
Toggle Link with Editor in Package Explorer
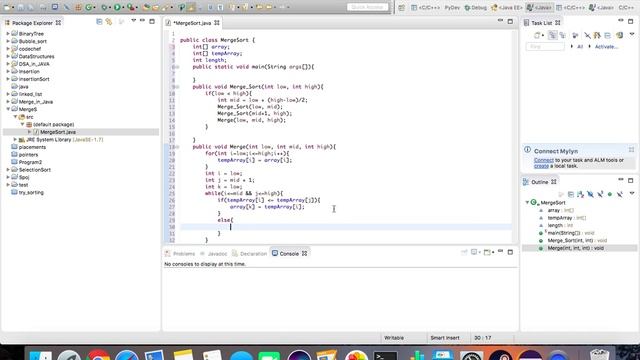[x=109, y=22]
